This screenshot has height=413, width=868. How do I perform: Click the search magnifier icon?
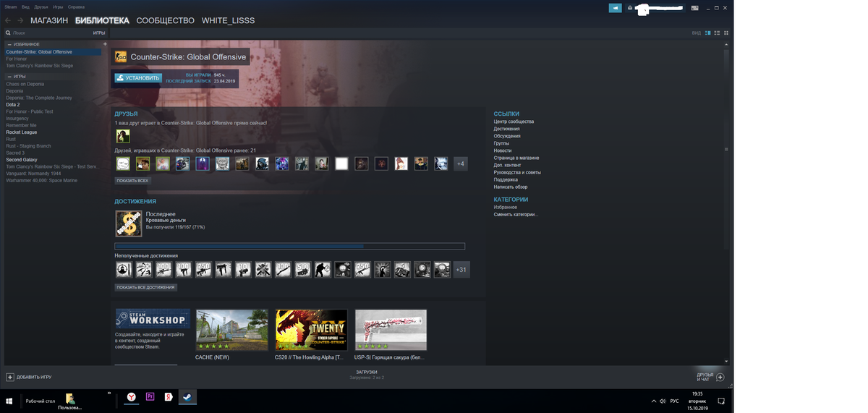[x=8, y=33]
